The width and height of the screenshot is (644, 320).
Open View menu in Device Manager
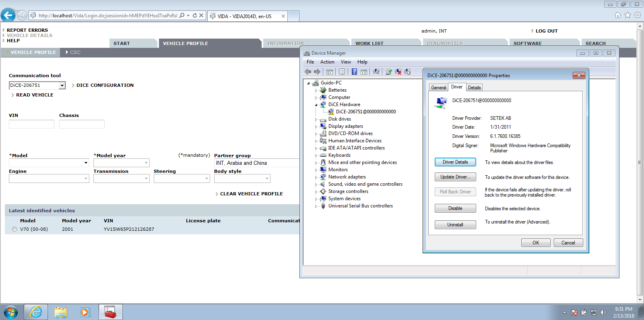(x=346, y=62)
